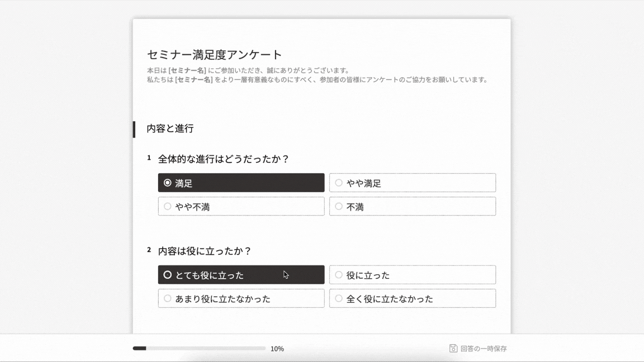
Task: Click the 回答の一時保存 text link
Action: (484, 349)
